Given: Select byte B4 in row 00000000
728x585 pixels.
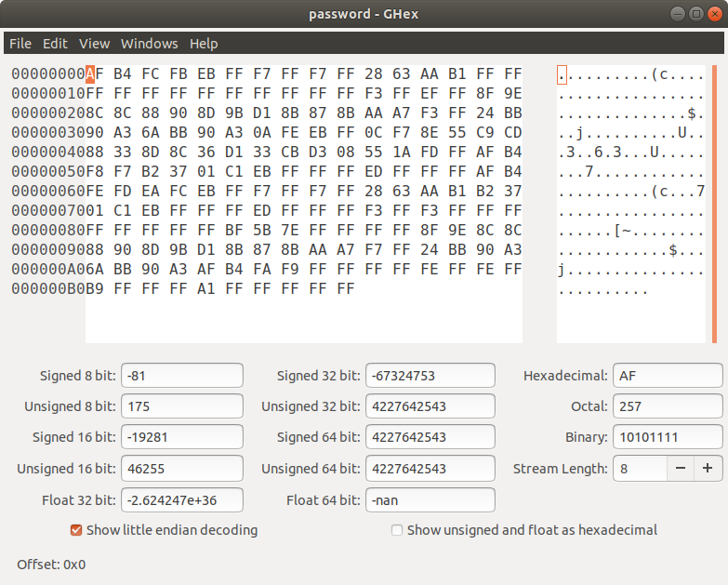Looking at the screenshot, I should tap(123, 73).
